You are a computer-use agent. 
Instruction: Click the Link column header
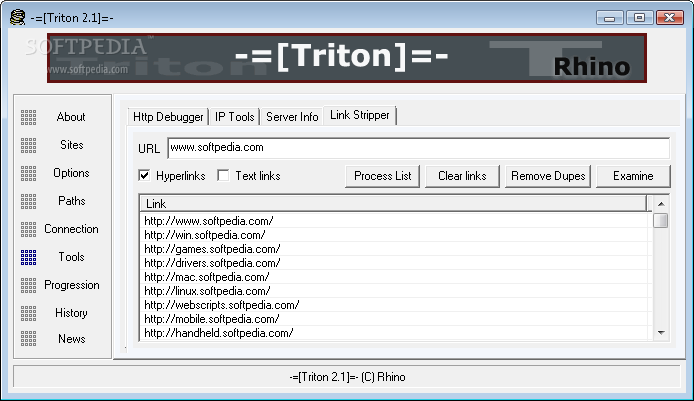(x=393, y=204)
